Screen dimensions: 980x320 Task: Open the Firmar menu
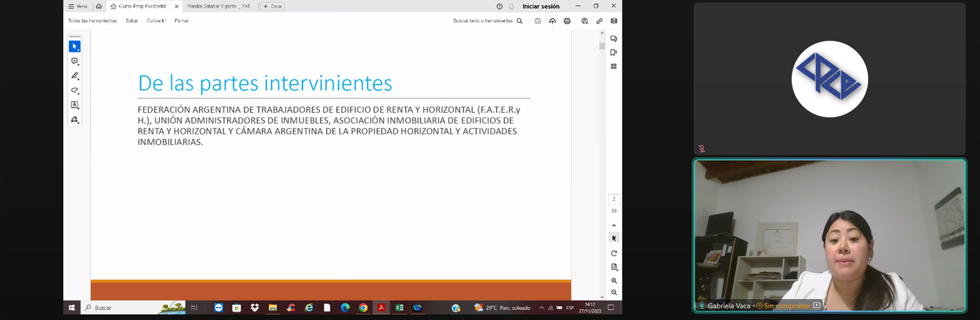point(182,21)
